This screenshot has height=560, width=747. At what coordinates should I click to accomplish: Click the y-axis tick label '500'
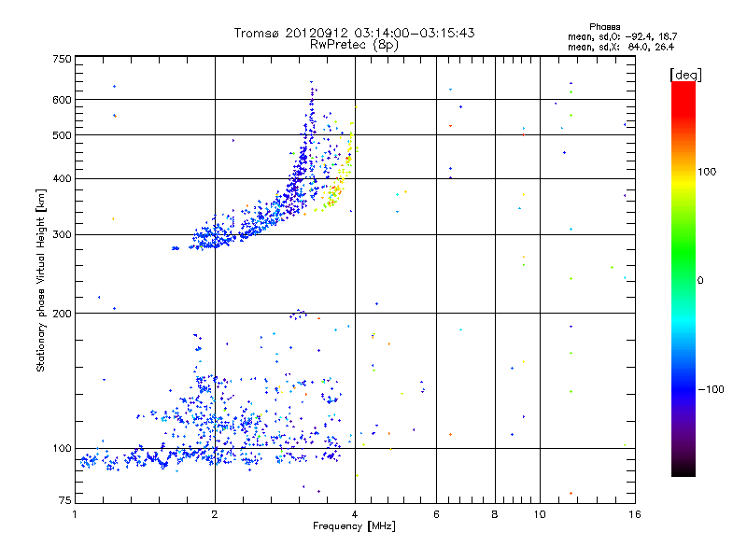coord(62,135)
